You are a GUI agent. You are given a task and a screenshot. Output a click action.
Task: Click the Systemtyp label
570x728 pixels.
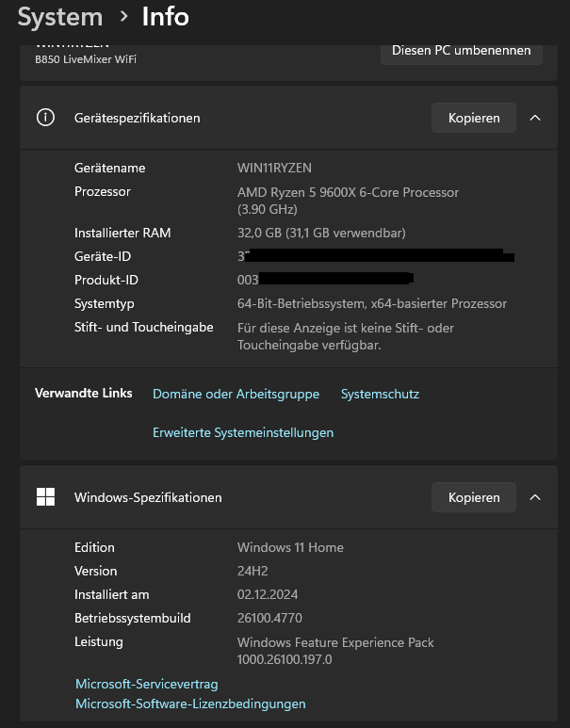(105, 304)
